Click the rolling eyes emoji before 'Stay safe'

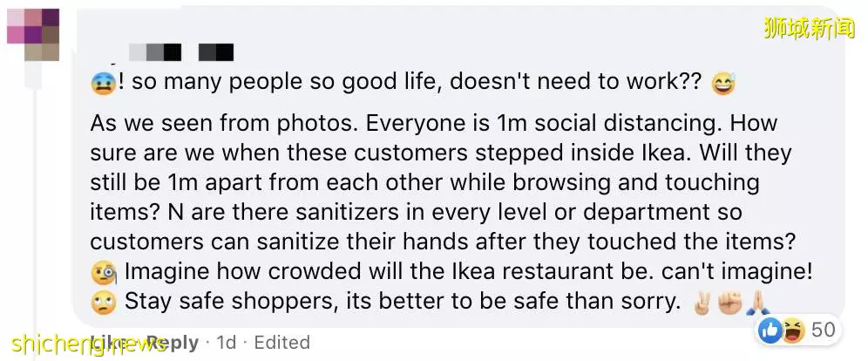click(x=104, y=303)
